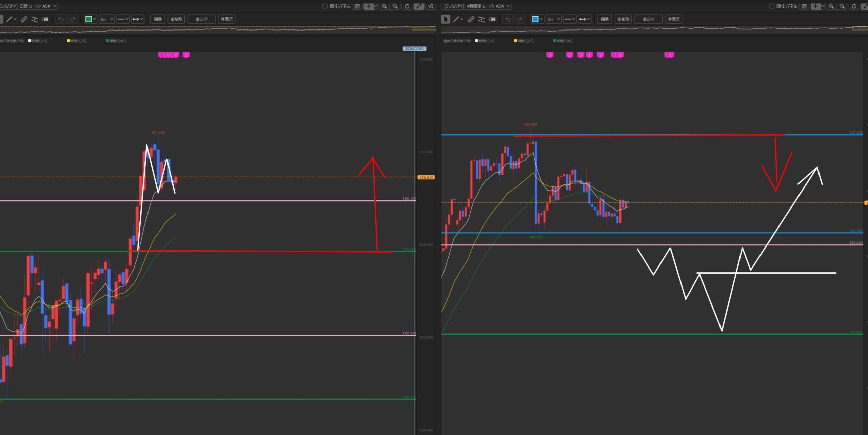Select the eraser tool in right chart toolbar
The width and height of the screenshot is (868, 435).
coord(492,19)
